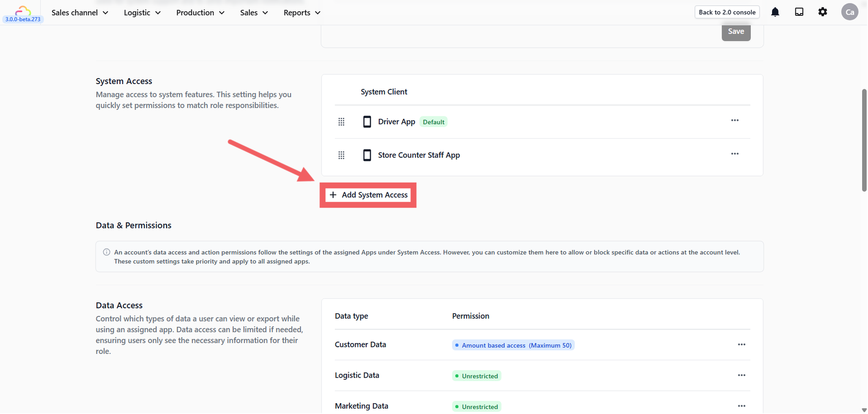Open Customer Data row options menu
The width and height of the screenshot is (868, 414).
pos(742,345)
